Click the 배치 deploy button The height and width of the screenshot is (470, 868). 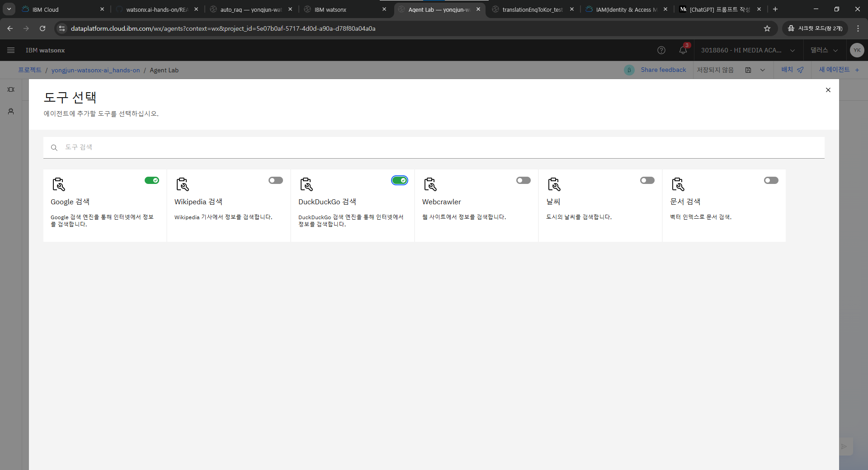(793, 70)
